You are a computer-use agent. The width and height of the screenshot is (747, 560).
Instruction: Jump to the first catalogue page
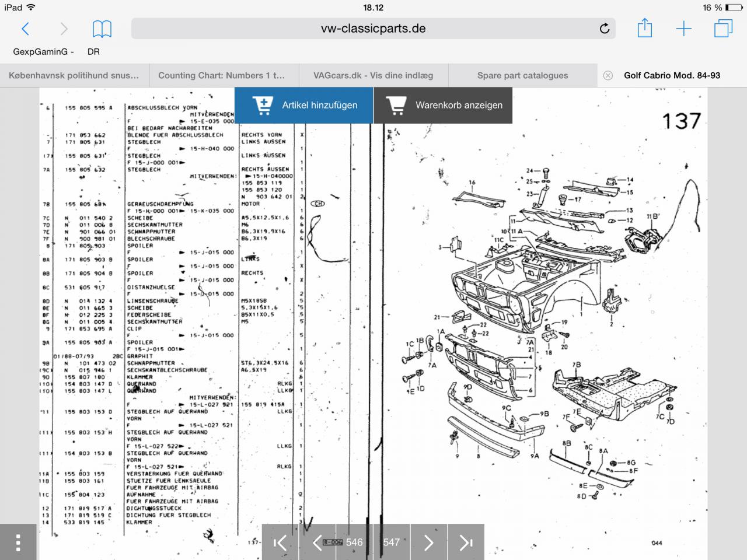280,542
